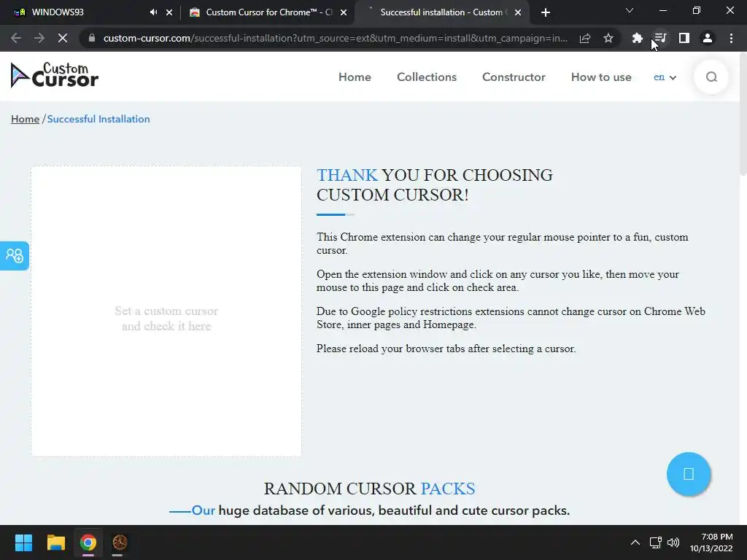Click the share page icon

584,38
